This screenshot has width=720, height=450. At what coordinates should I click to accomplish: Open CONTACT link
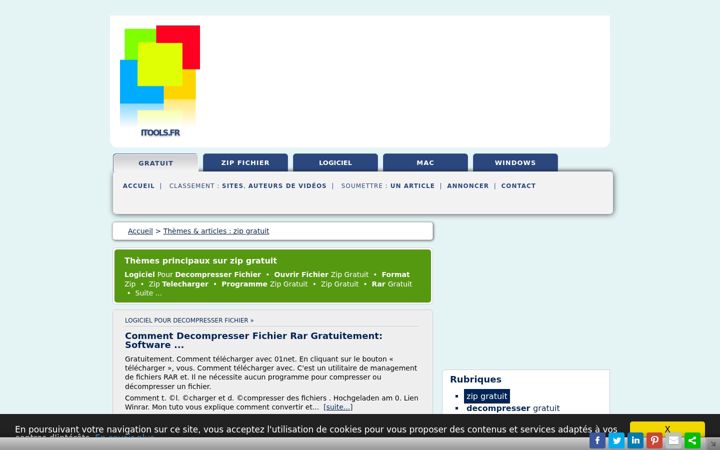coord(518,186)
